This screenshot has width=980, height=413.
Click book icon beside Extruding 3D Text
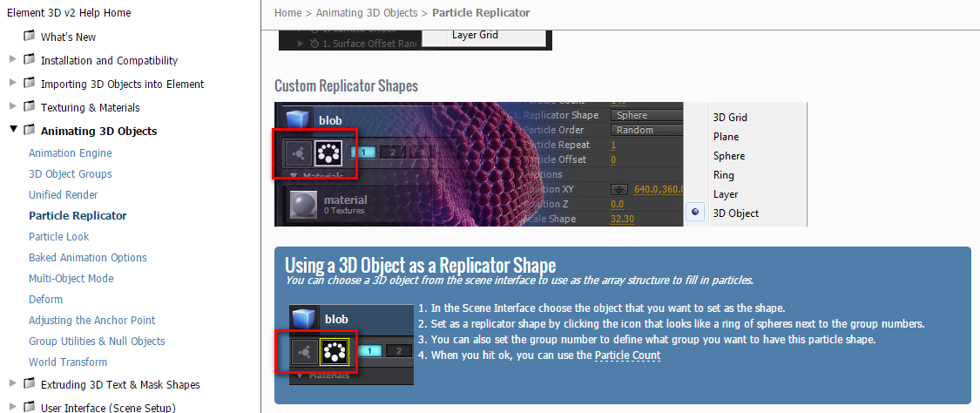(x=29, y=383)
